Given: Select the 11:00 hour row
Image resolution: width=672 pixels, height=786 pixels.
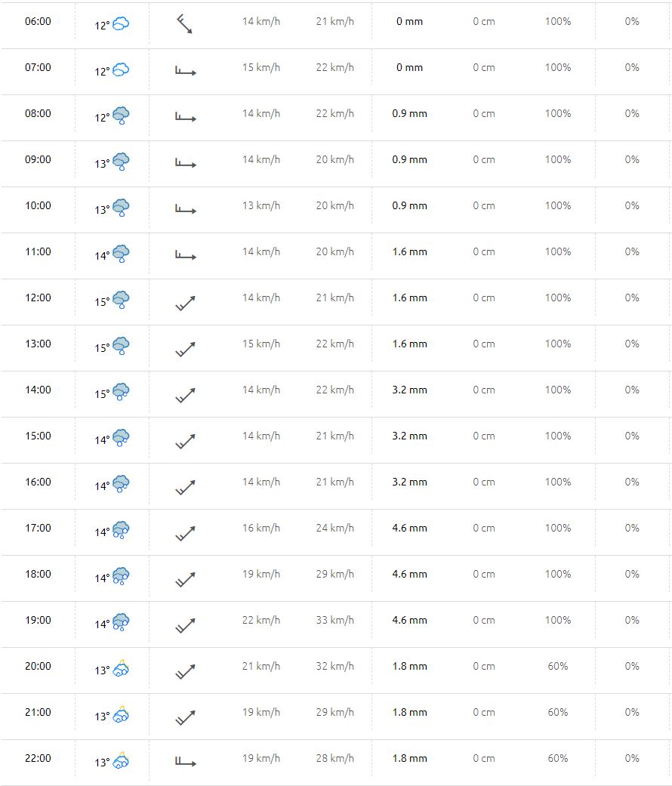Looking at the screenshot, I should pos(336,256).
